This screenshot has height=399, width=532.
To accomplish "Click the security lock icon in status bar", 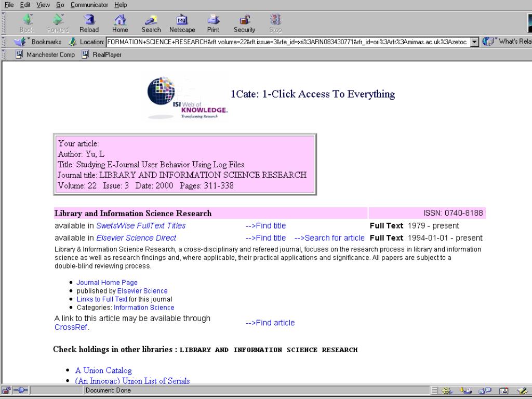I will (6, 390).
